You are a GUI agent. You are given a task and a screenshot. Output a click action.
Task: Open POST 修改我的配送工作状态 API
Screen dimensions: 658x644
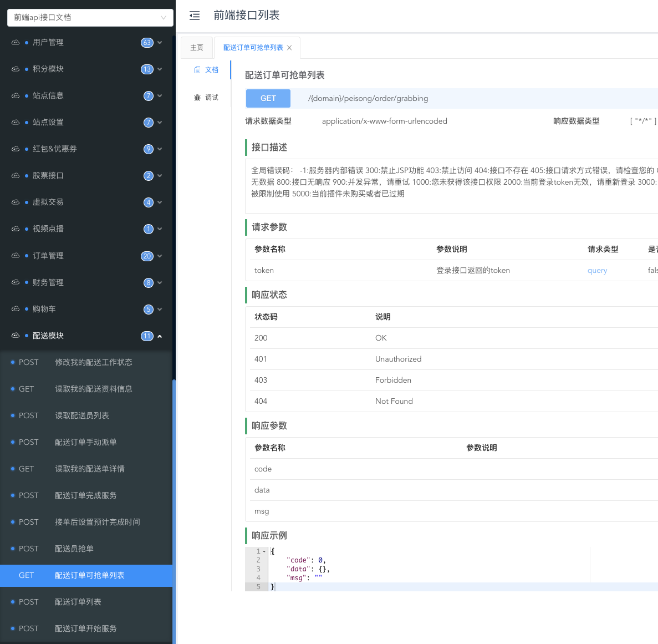click(x=86, y=362)
